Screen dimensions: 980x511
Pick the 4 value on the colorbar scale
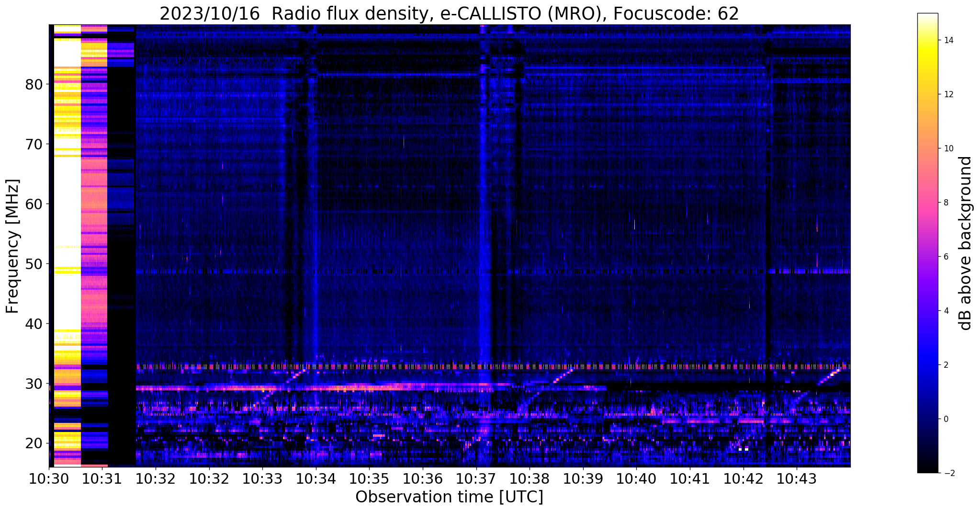tap(946, 311)
